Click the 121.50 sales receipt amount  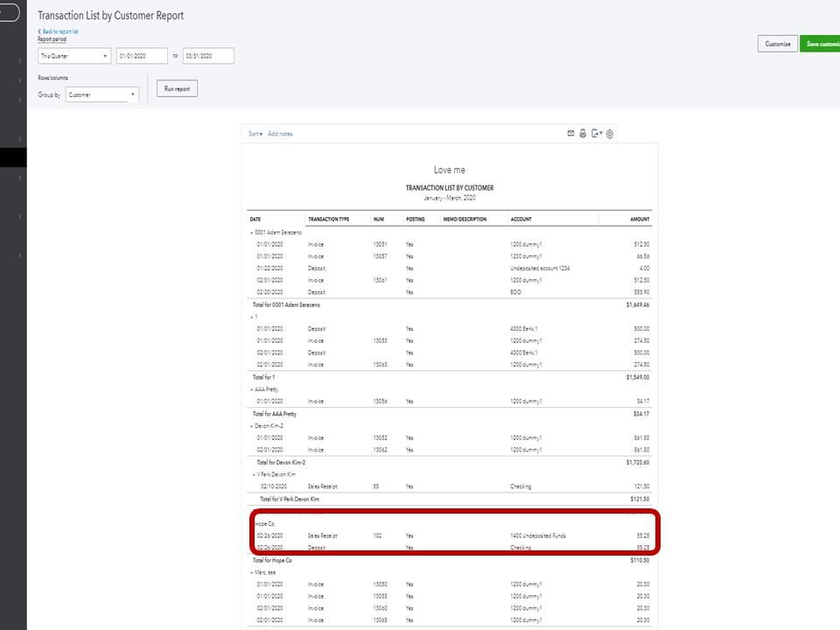point(641,487)
